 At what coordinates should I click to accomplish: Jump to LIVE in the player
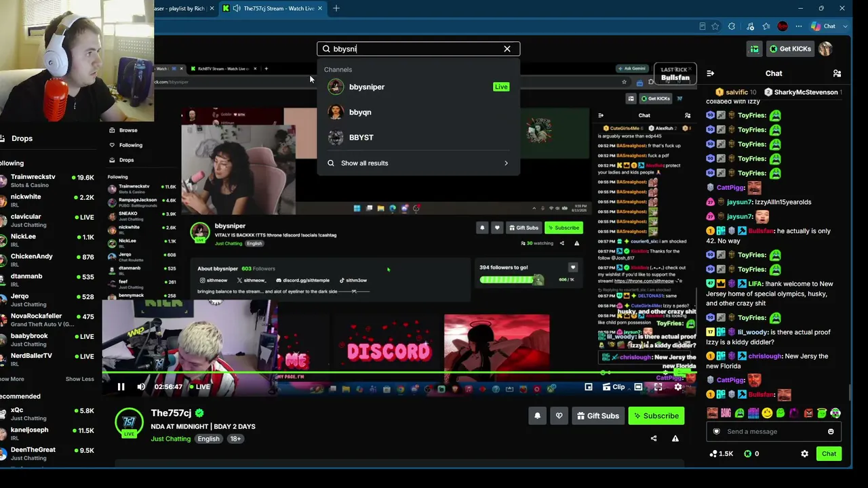(199, 387)
